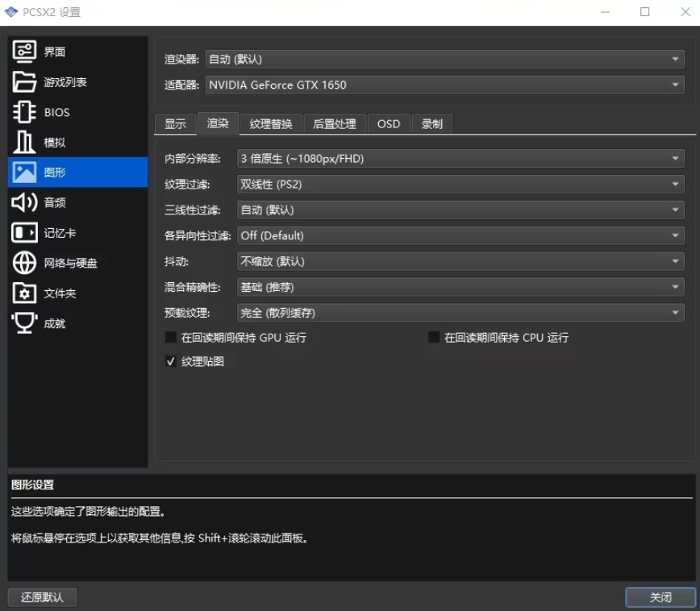Enable 在回读期间保持 GPU 运行 checkbox

171,338
